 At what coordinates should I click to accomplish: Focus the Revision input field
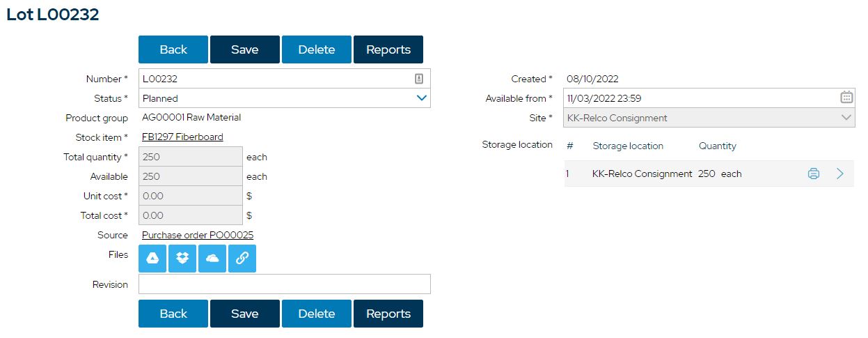click(285, 284)
